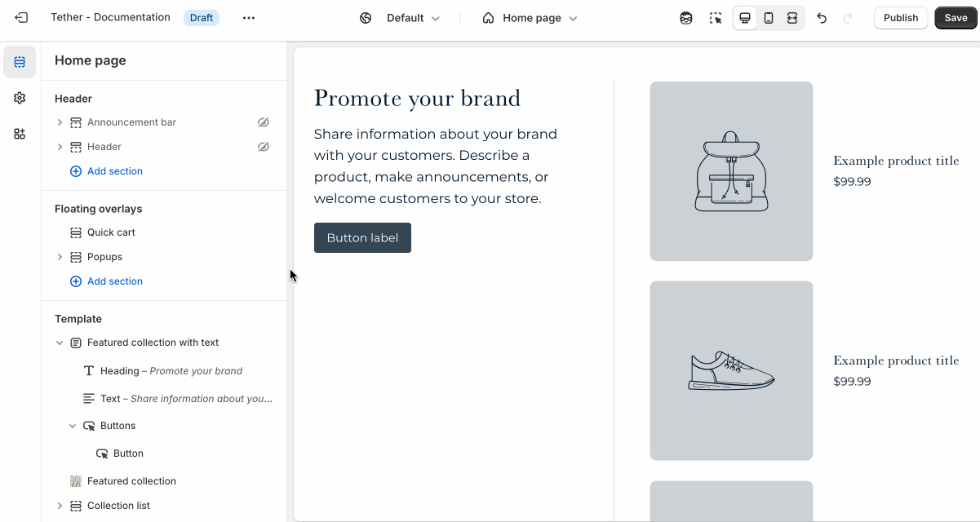
Task: Click Example product title beside sneaker
Action: click(896, 361)
